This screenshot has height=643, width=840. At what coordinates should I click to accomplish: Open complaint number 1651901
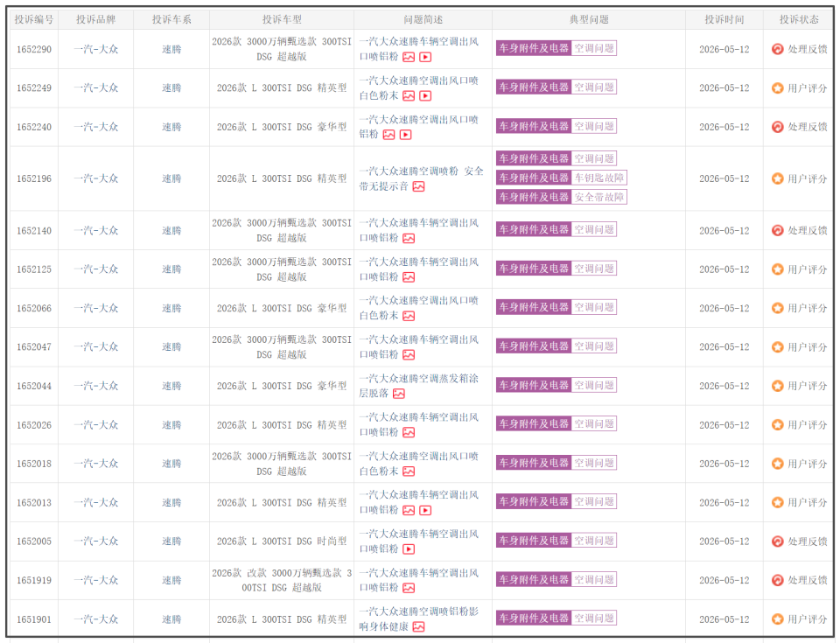coord(34,619)
